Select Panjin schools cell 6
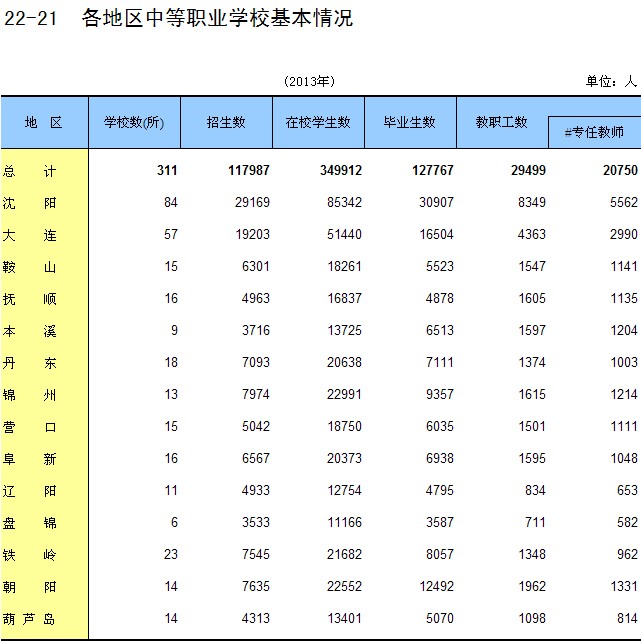The width and height of the screenshot is (641, 641). pos(174,522)
